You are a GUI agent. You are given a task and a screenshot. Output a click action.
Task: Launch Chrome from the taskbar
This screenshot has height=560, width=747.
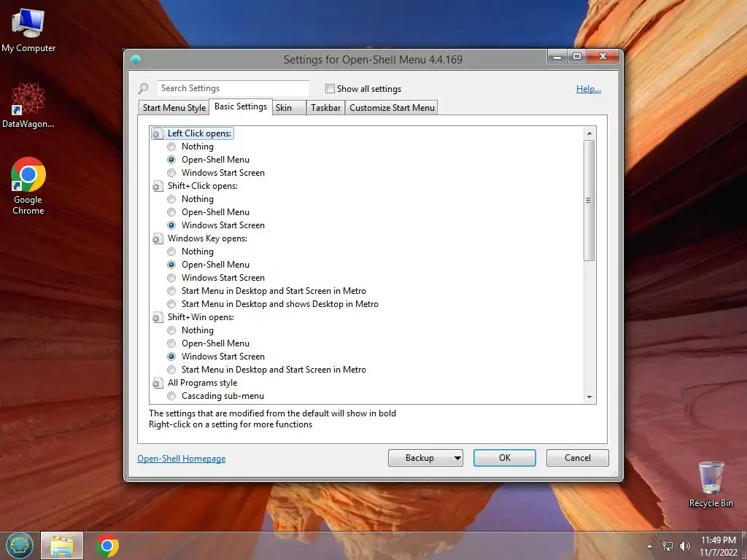107,545
